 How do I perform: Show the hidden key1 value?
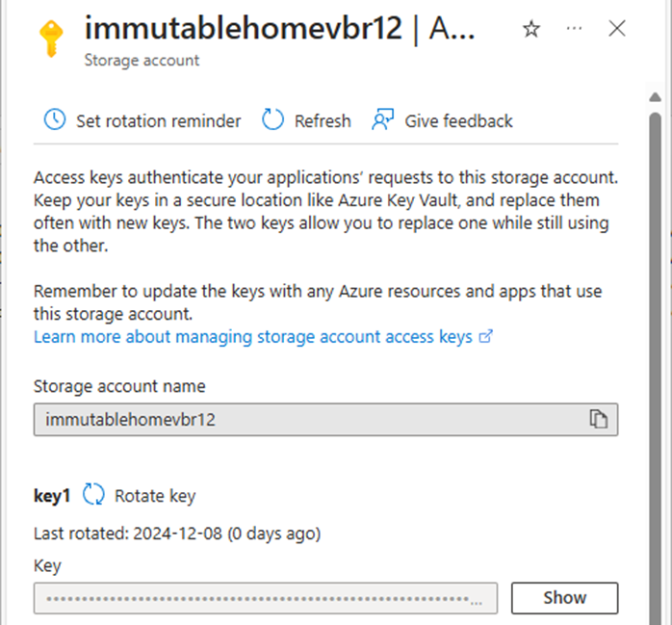[x=564, y=598]
